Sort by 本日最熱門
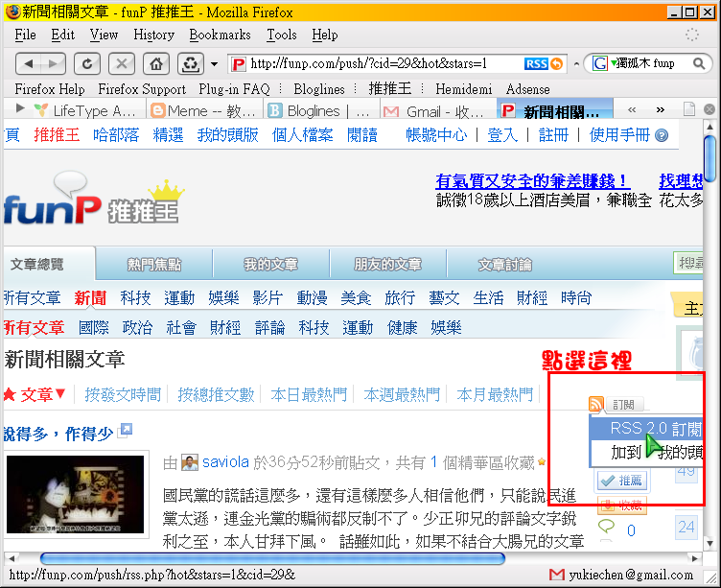 309,394
